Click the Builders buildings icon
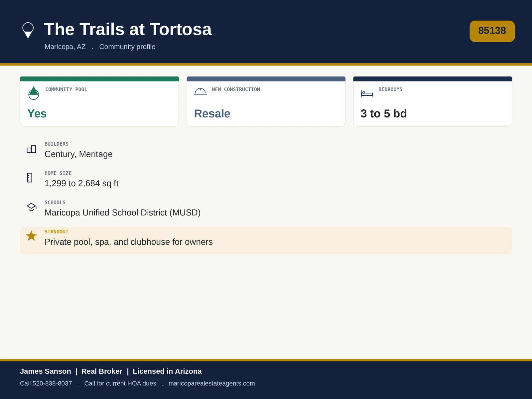Image resolution: width=532 pixels, height=399 pixels. (31, 149)
